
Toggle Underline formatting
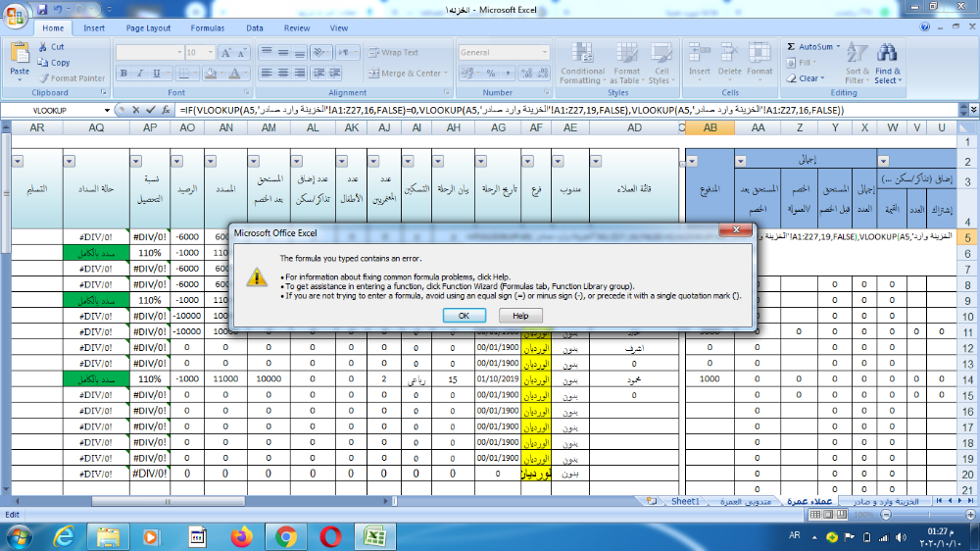[157, 74]
